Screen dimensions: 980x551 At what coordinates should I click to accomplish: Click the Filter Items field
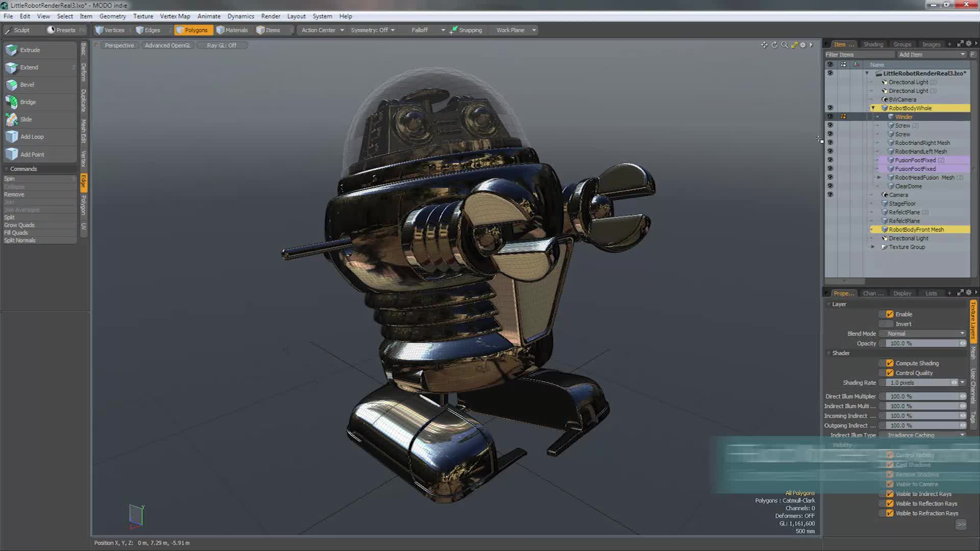(859, 55)
